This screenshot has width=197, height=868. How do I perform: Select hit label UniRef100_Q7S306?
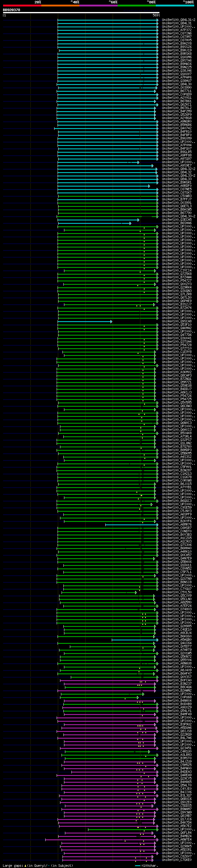(177, 545)
